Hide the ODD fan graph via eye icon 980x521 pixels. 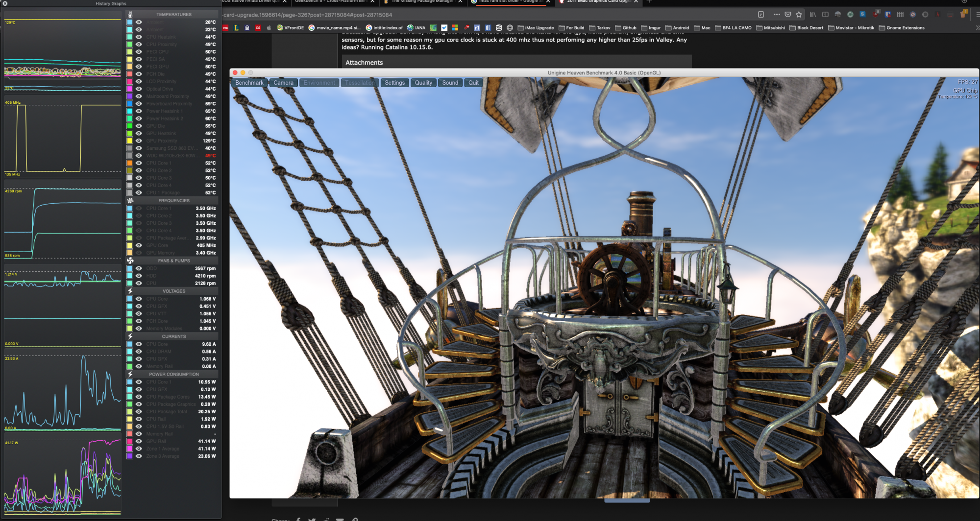pos(139,268)
